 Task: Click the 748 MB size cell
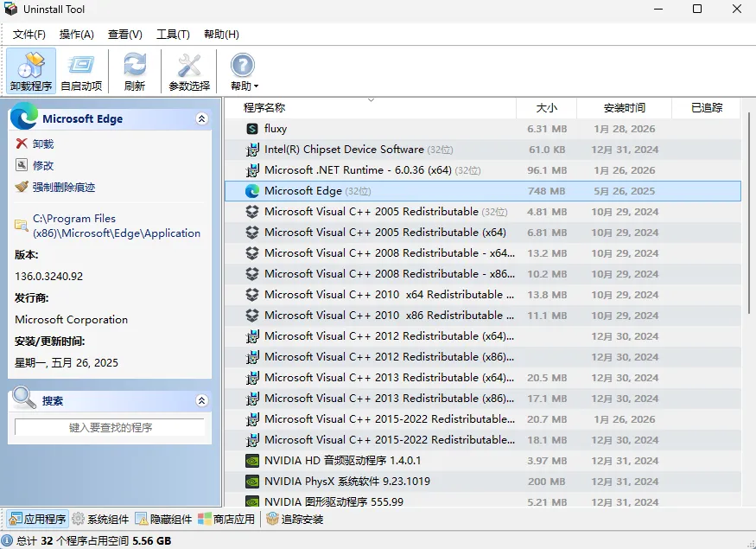click(x=546, y=191)
